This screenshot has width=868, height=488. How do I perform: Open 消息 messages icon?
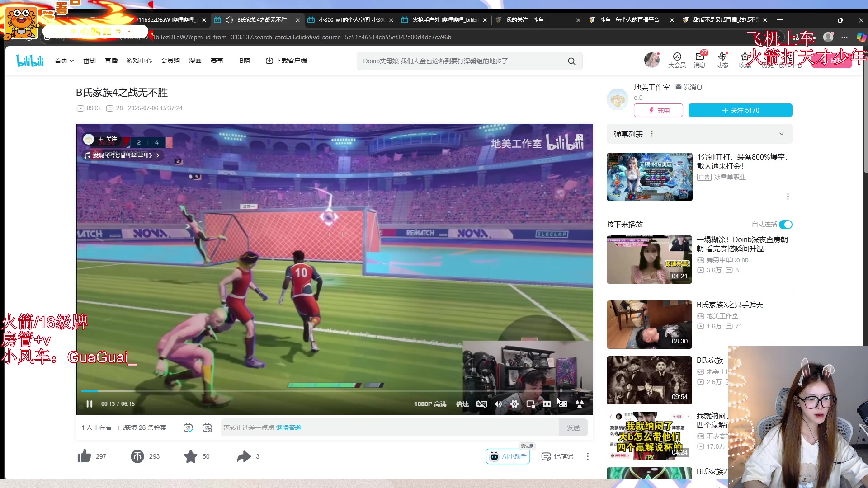(700, 60)
